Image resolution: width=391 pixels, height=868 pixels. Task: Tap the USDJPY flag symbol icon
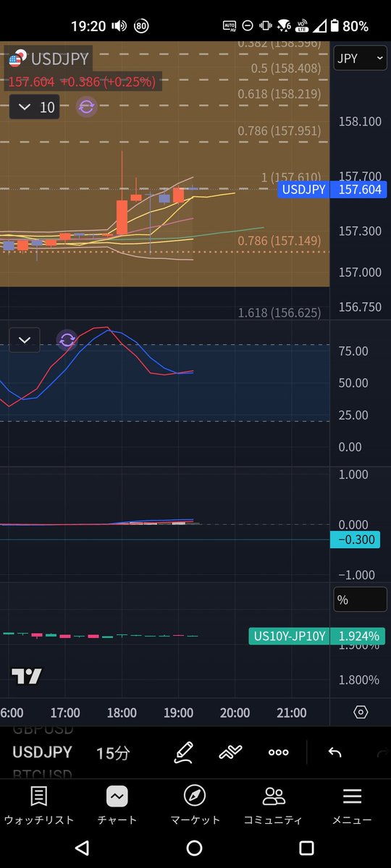[x=18, y=59]
